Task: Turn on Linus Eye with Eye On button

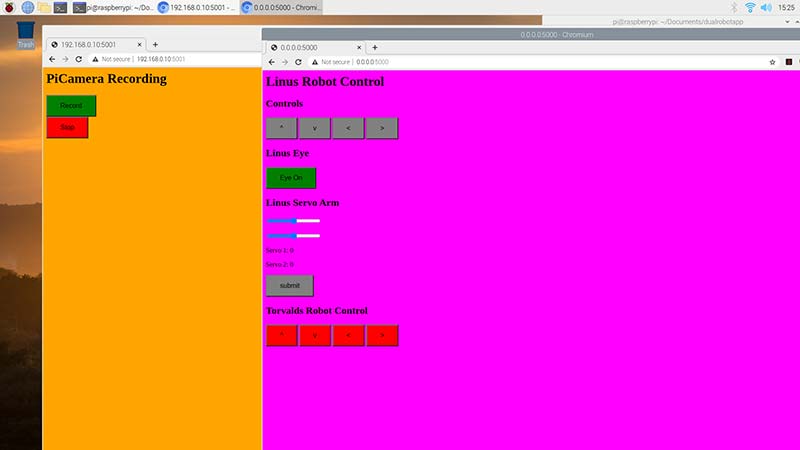Action: tap(291, 178)
